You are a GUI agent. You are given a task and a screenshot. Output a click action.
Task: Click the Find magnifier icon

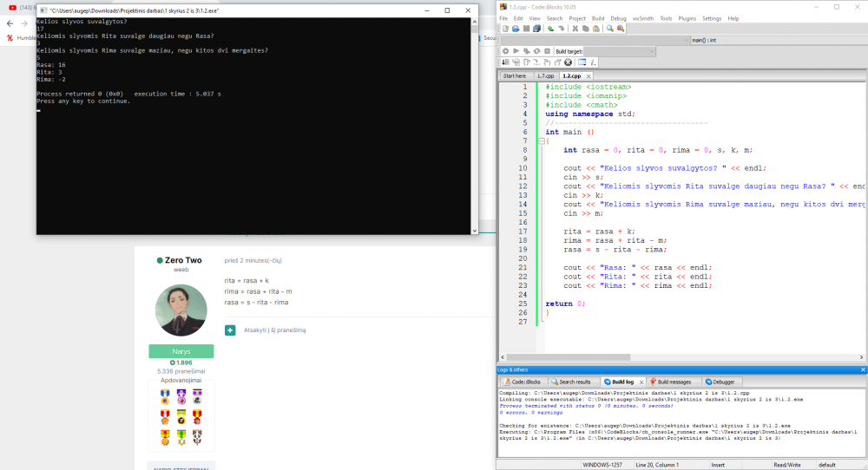tap(610, 29)
